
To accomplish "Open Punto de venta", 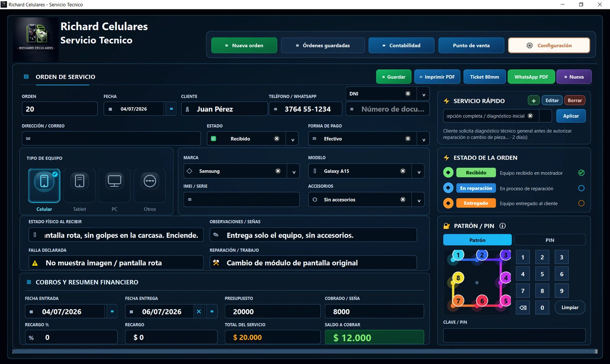I will coord(471,45).
